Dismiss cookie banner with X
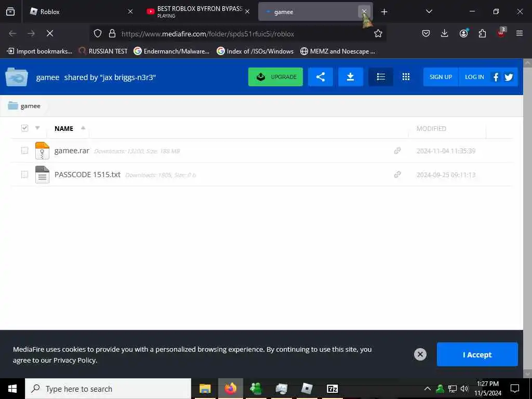The image size is (532, 399). point(420,354)
